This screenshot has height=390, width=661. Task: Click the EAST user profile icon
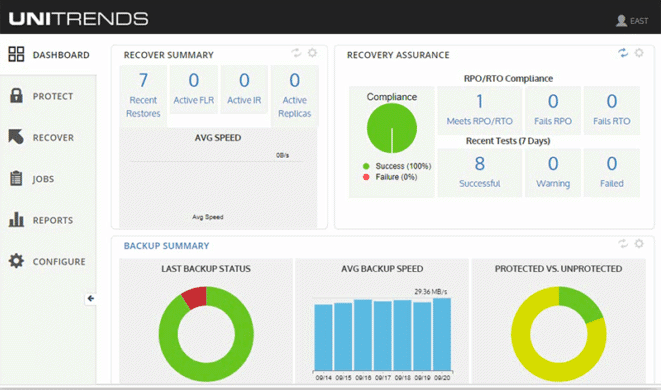621,21
